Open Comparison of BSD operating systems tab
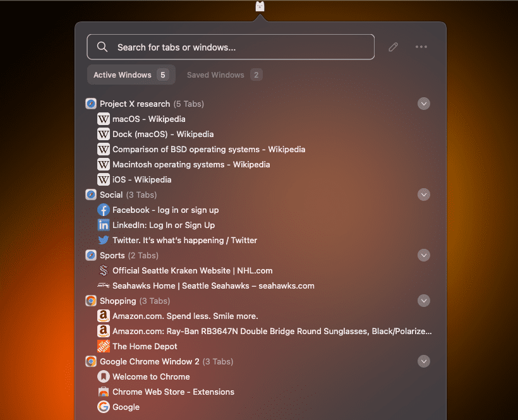The height and width of the screenshot is (420, 518). click(x=209, y=149)
